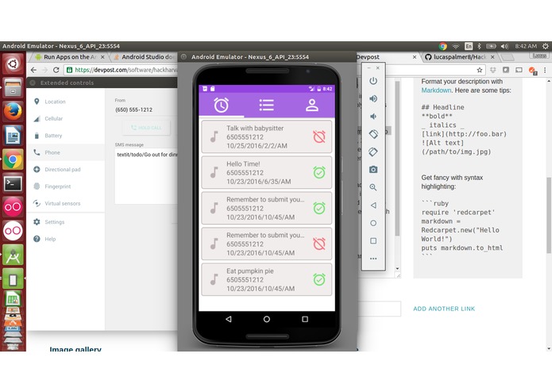Toggle alarm for Hello Time! reminder
Viewport: 552px width, 392px height.
click(x=319, y=172)
